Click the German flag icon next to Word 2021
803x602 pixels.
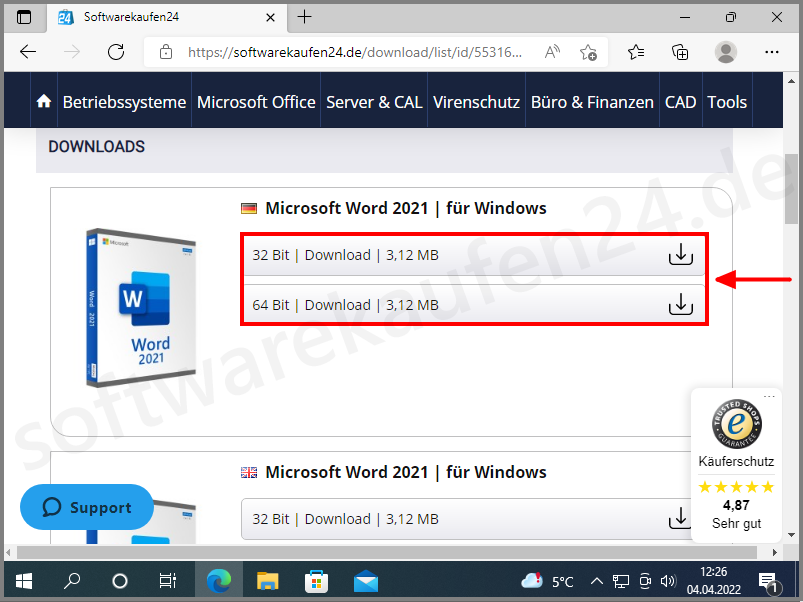click(249, 208)
